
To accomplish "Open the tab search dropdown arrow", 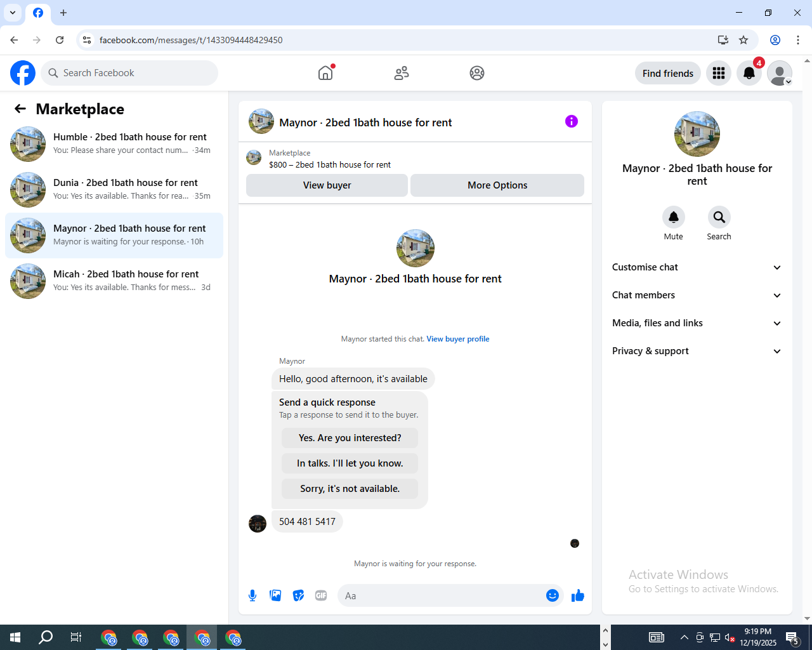I will 13,13.
